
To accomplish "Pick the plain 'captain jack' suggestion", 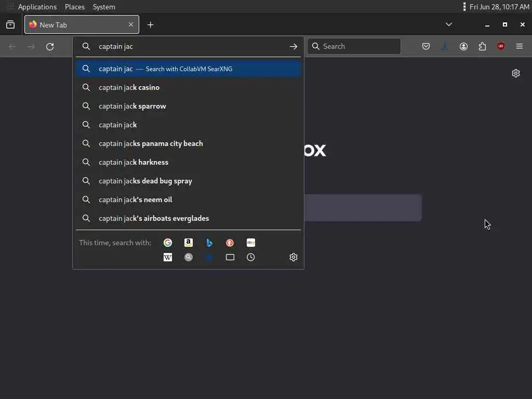I will pos(188,125).
